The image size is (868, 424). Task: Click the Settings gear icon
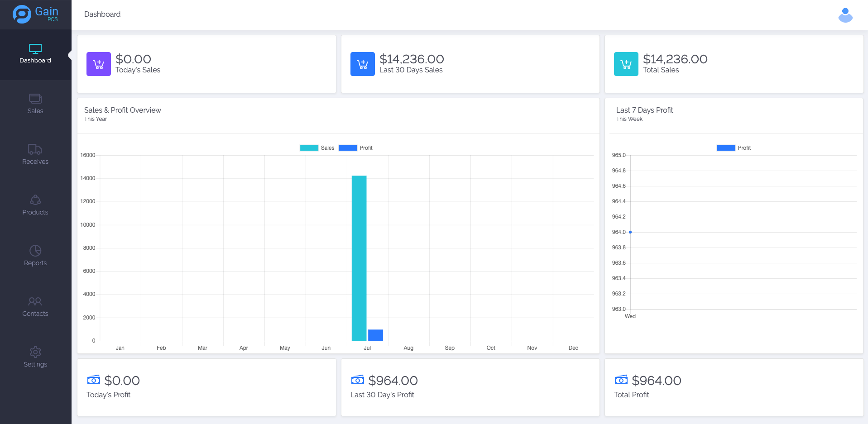tap(35, 352)
